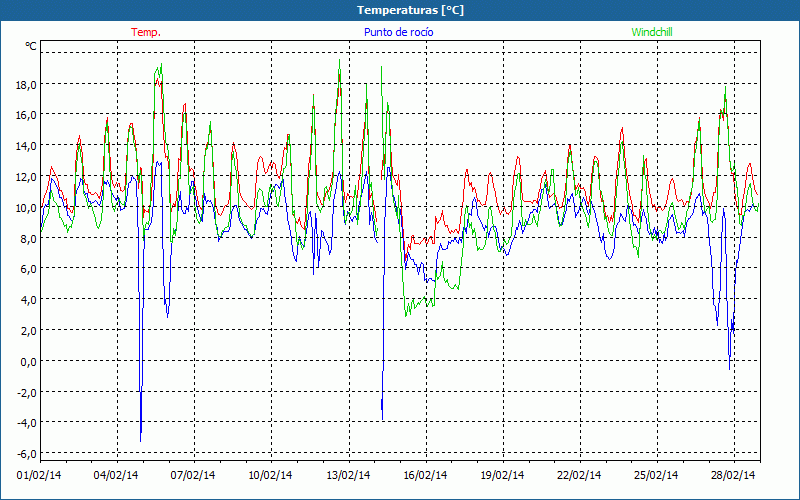The image size is (800, 500).
Task: Click the 'Temperaturas [°C]' chart title
Action: [410, 10]
